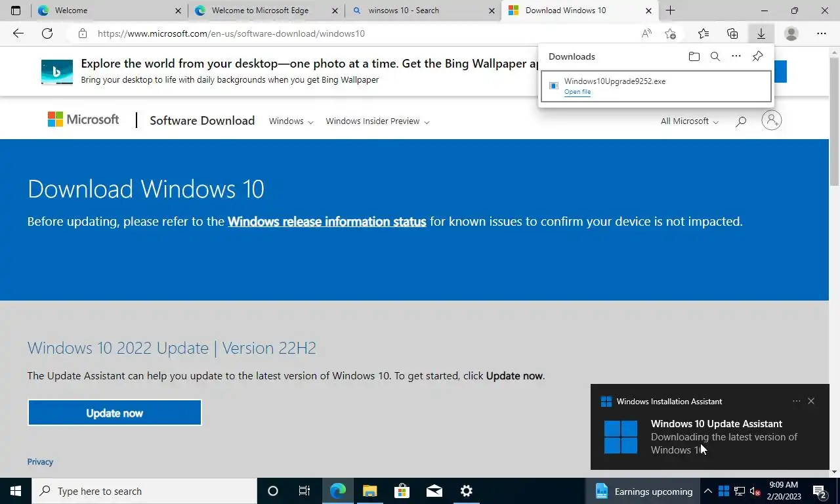Open Edge Settings and more menu
This screenshot has height=504, width=840.
pos(822,33)
